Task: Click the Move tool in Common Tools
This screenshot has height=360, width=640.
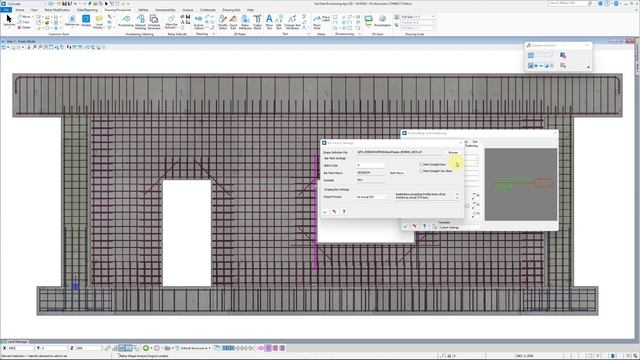Action: [x=24, y=17]
